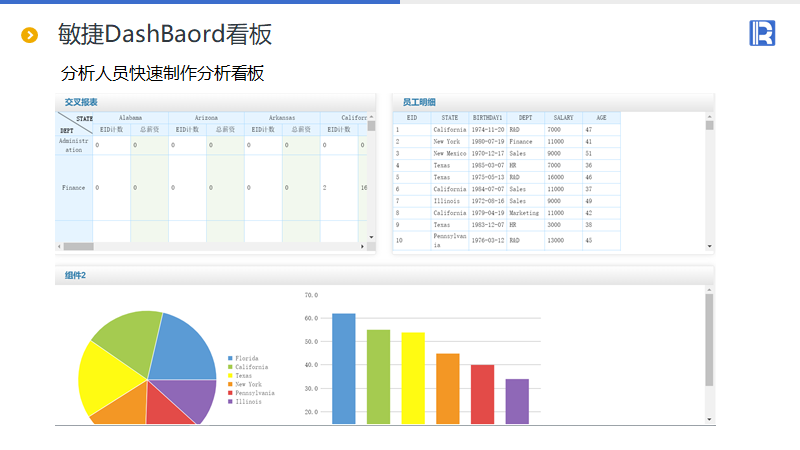
Task: Click the Alabama column header
Action: coord(130,118)
